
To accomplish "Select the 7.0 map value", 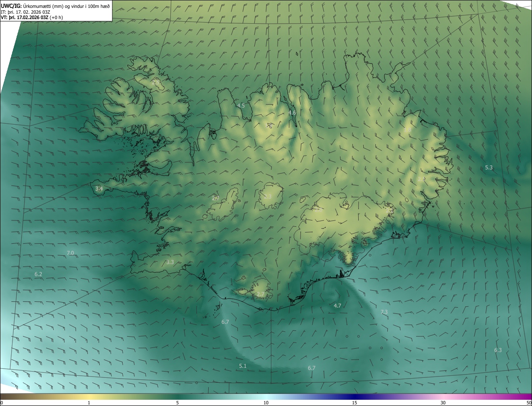I will pyautogui.click(x=70, y=253).
